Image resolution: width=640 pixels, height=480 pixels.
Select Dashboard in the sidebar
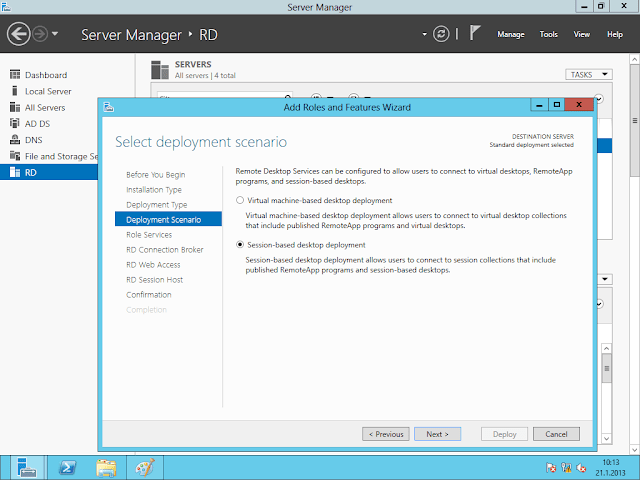pyautogui.click(x=46, y=75)
